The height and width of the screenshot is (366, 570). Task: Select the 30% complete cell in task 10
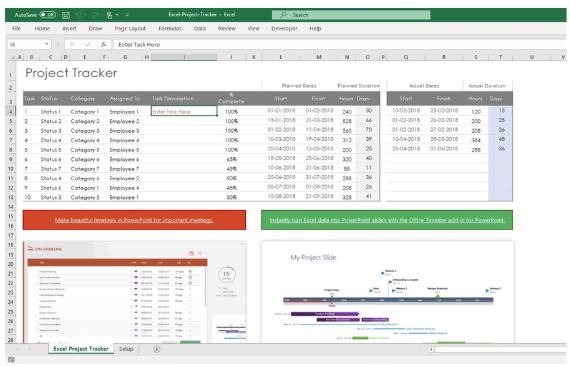[231, 197]
